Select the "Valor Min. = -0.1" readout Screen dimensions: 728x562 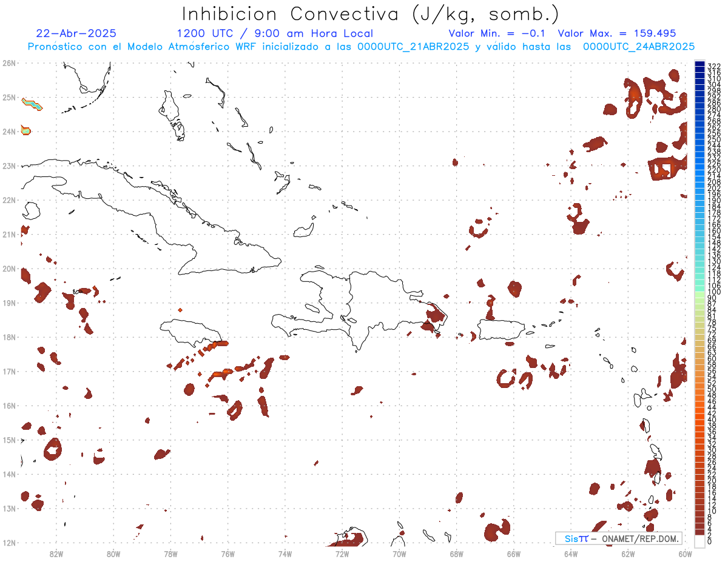point(497,33)
